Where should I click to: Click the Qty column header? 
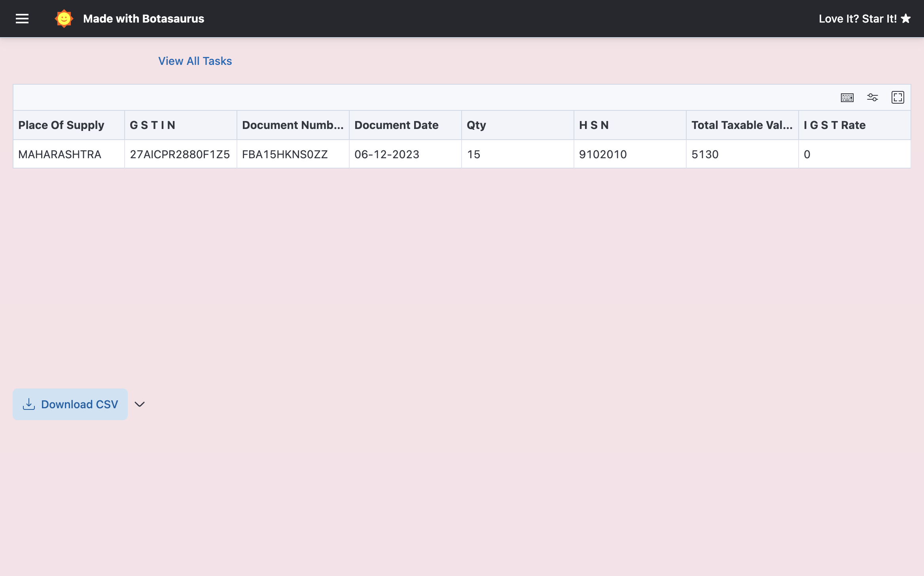476,125
